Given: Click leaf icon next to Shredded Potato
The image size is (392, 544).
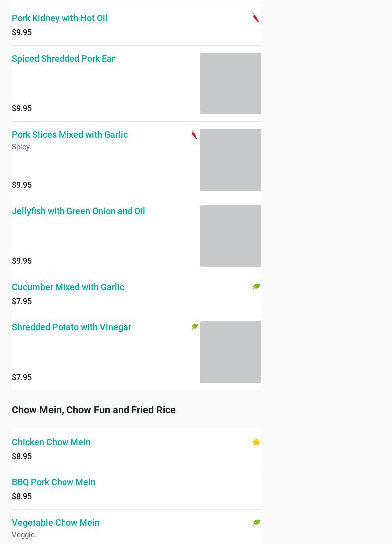Looking at the screenshot, I should [x=195, y=327].
